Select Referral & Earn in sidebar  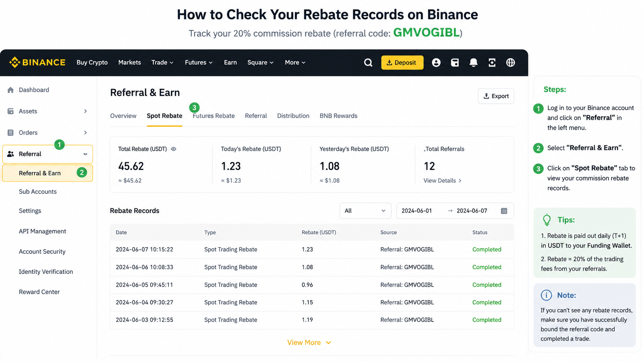[x=47, y=173]
